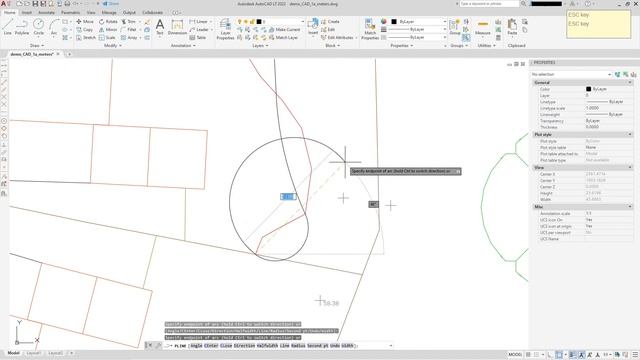The width and height of the screenshot is (640, 360).
Task: Click the Paste icon
Action: pyautogui.click(x=512, y=27)
